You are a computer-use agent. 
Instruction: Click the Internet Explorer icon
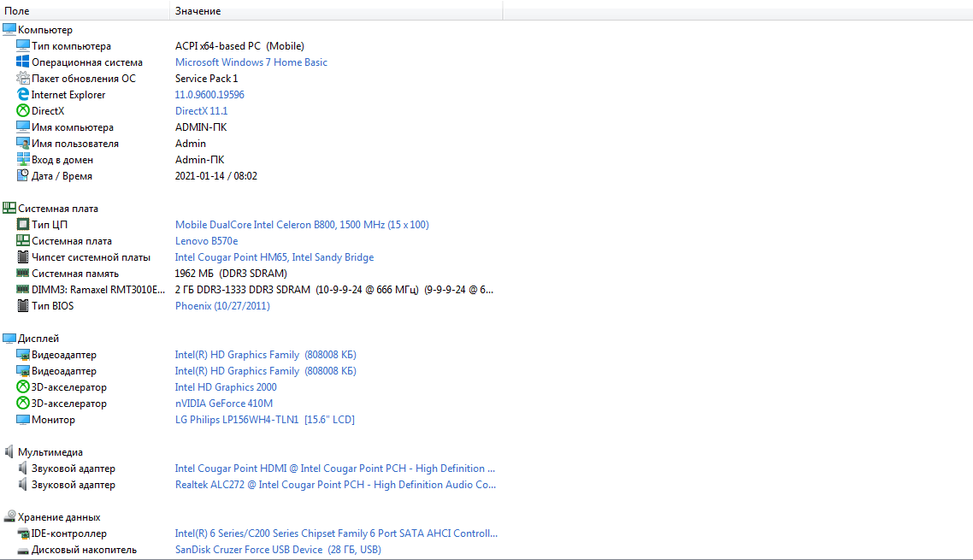23,94
